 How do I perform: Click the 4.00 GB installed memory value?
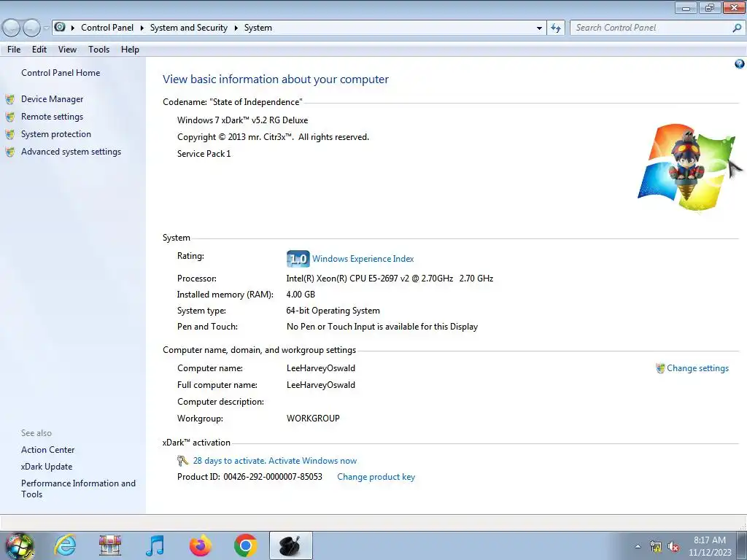[x=301, y=295]
